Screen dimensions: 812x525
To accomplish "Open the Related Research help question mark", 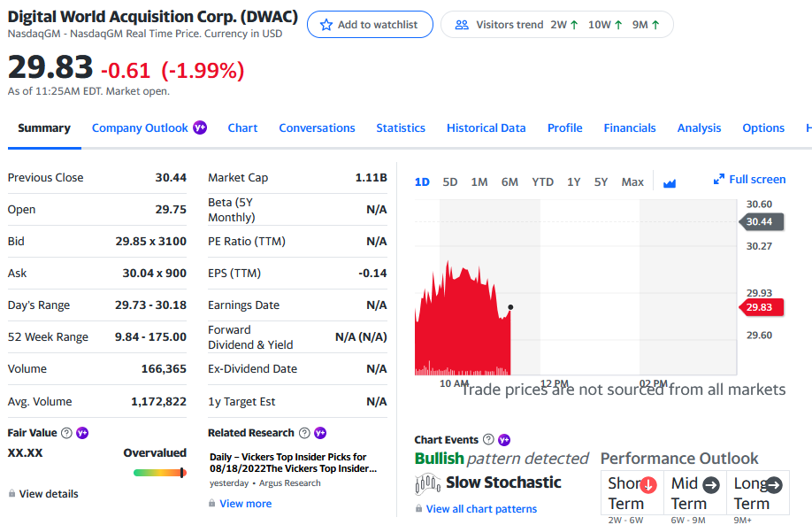I will [x=304, y=433].
